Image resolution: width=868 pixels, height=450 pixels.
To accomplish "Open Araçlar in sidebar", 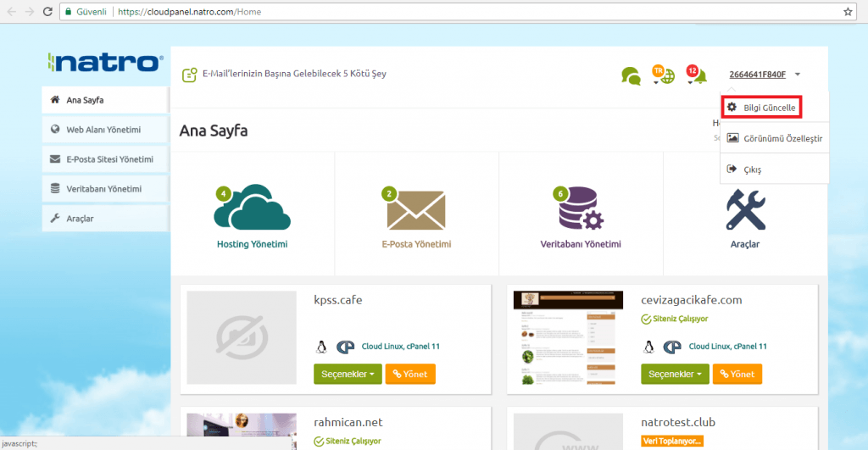I will click(105, 218).
